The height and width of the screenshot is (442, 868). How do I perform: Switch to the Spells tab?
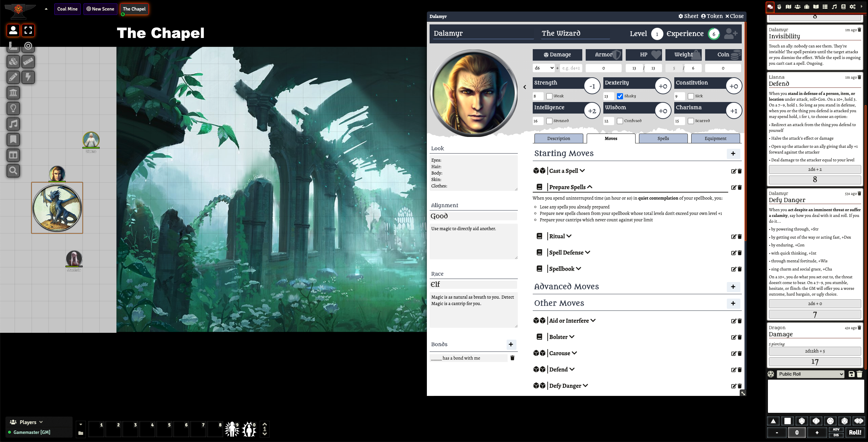click(x=663, y=138)
